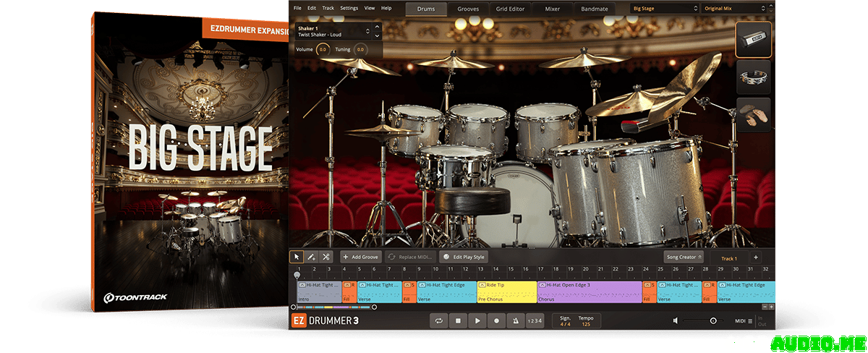Start recording with record button
868x353 pixels.
[x=496, y=320]
